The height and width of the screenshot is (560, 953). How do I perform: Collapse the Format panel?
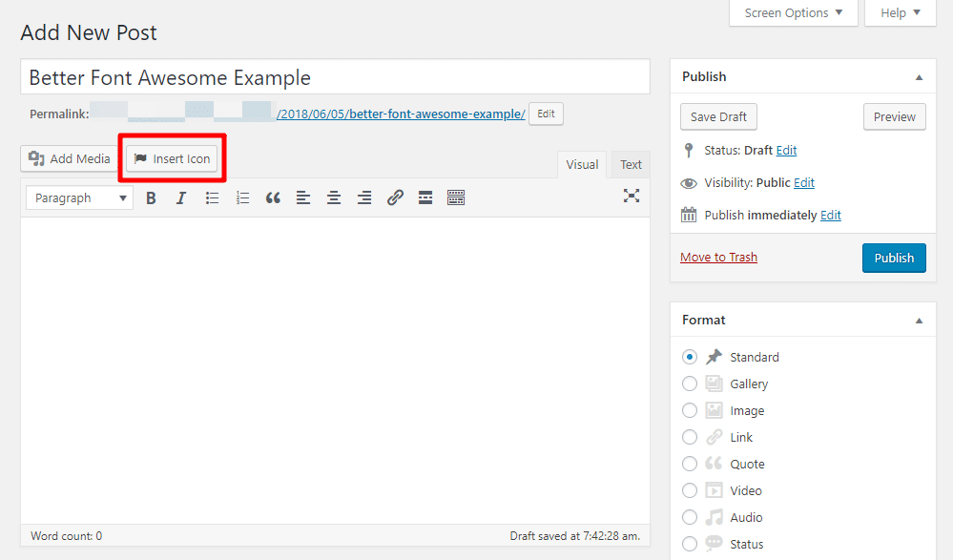(x=919, y=321)
